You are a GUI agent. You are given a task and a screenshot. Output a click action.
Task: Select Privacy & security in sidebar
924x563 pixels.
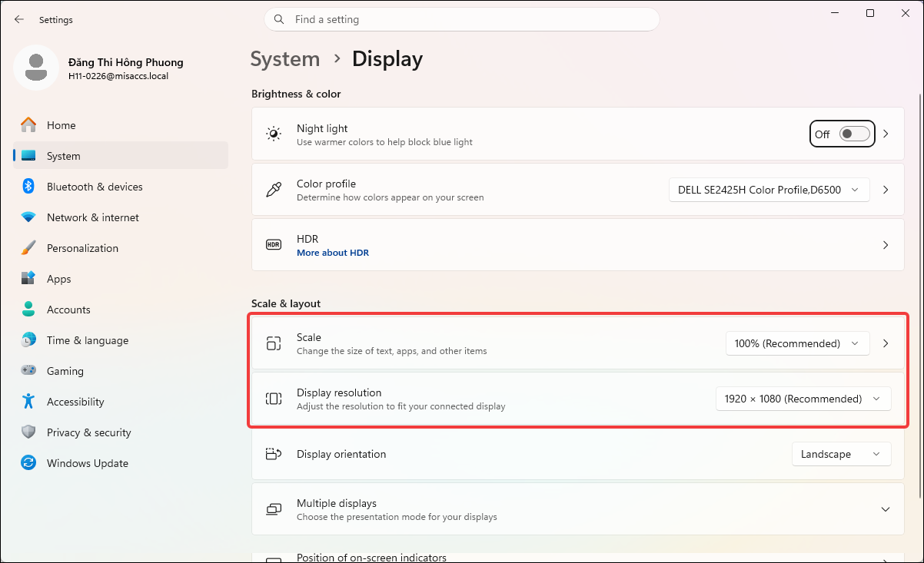coord(121,432)
